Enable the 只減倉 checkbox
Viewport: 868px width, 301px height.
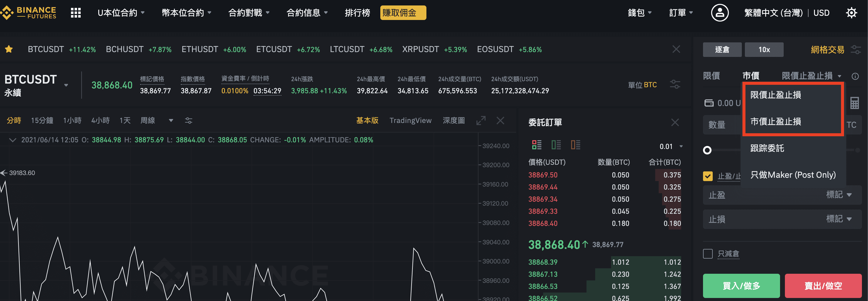point(708,253)
